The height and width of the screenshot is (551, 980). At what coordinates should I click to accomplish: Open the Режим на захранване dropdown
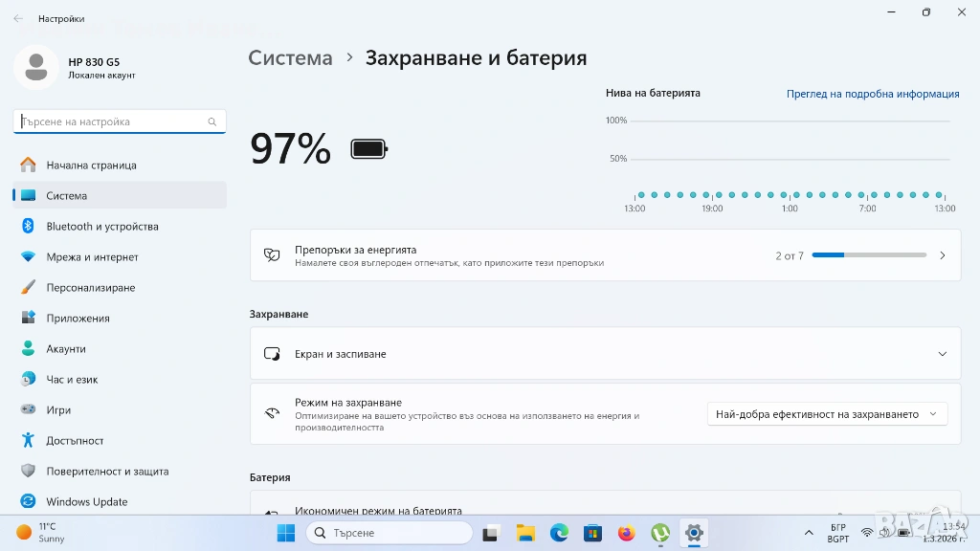pyautogui.click(x=827, y=414)
